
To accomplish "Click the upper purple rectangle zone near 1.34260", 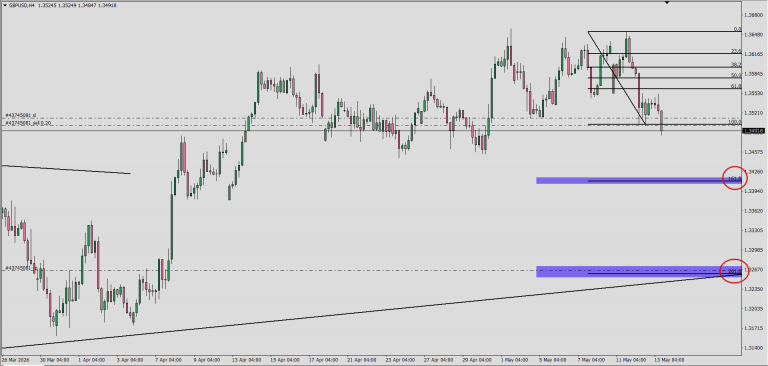I will coord(639,180).
